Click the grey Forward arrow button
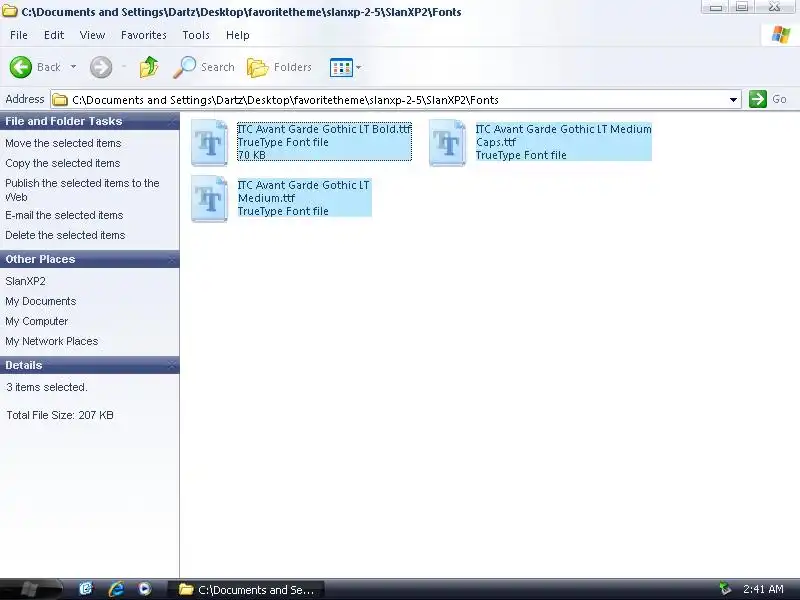 (101, 67)
